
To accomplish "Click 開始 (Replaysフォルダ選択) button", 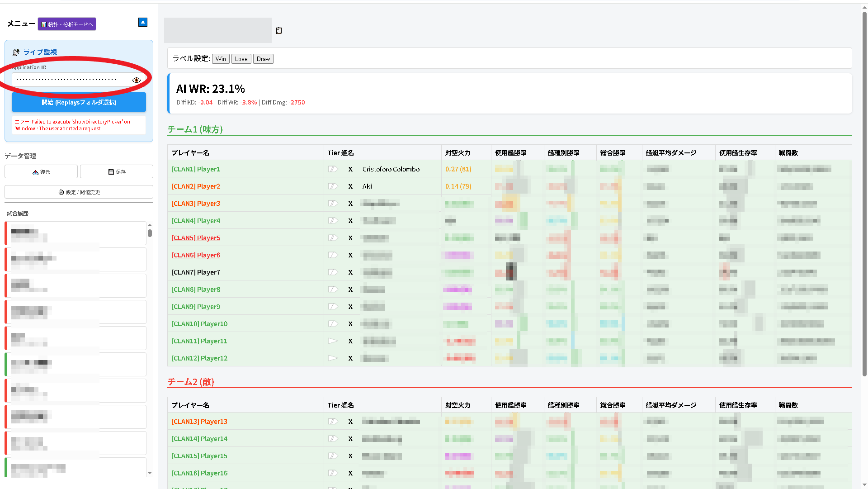I will (x=79, y=103).
